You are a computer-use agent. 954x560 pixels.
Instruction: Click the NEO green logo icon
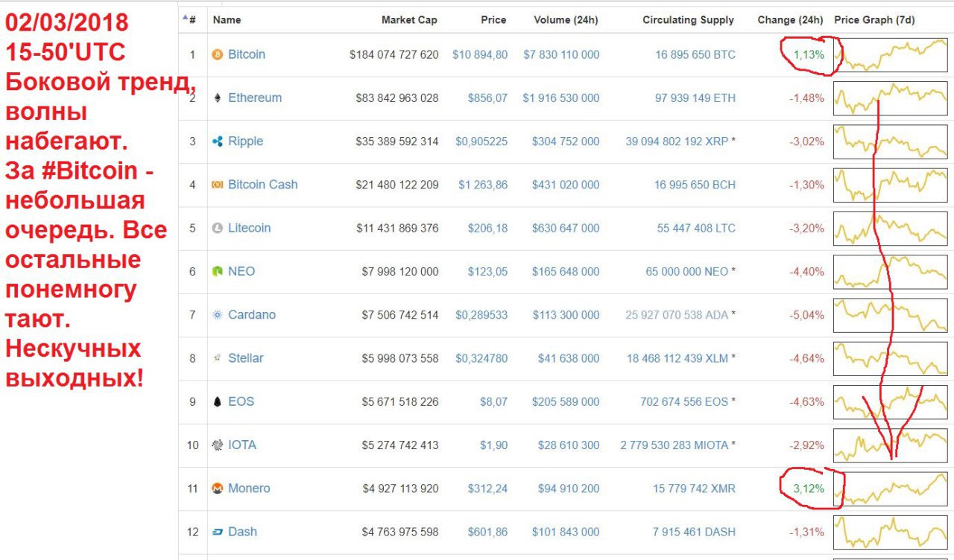point(218,272)
